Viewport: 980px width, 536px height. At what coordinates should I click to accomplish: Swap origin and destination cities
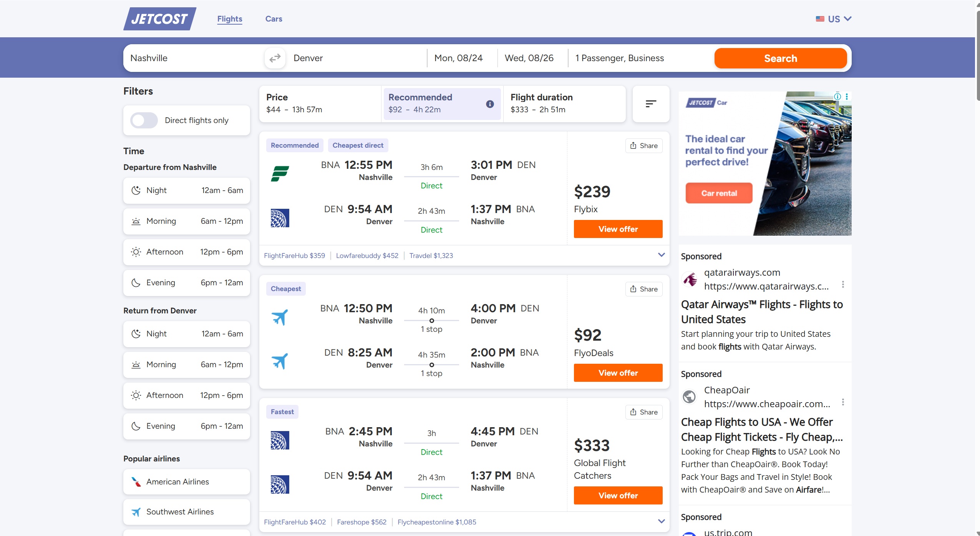click(x=275, y=58)
